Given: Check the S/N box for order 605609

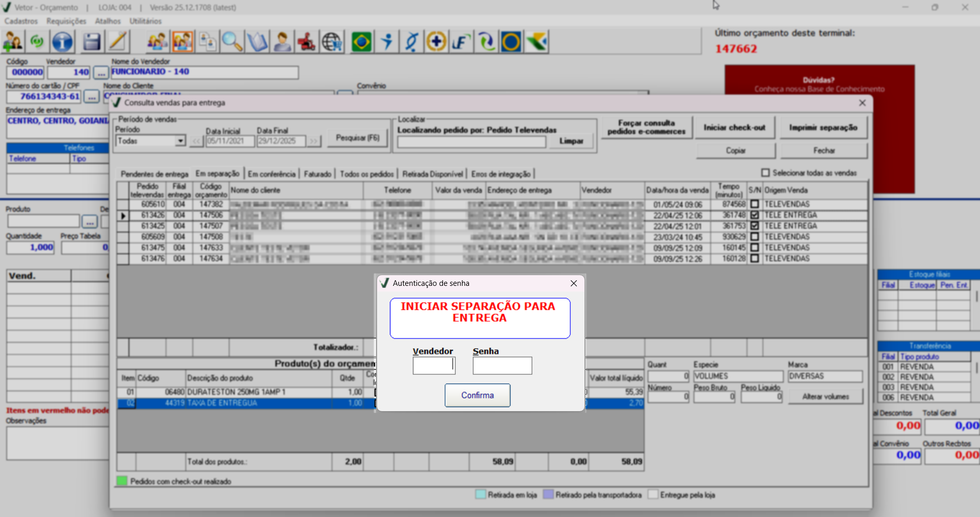Looking at the screenshot, I should tap(755, 237).
